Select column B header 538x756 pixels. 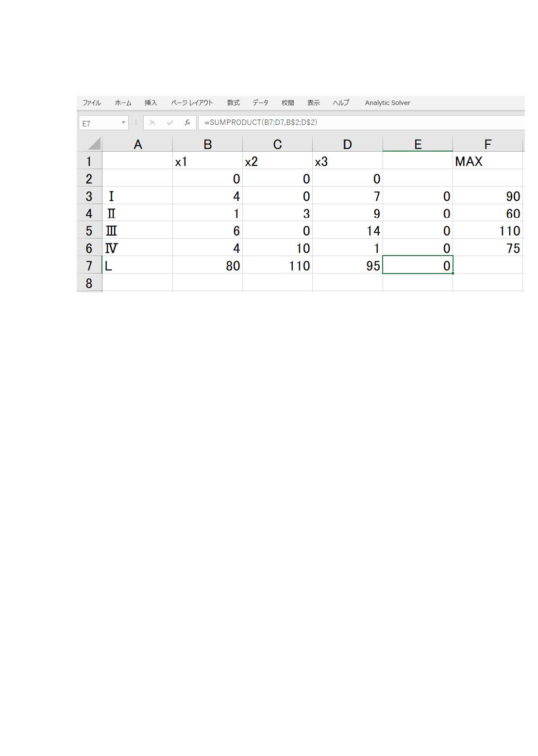tap(207, 144)
